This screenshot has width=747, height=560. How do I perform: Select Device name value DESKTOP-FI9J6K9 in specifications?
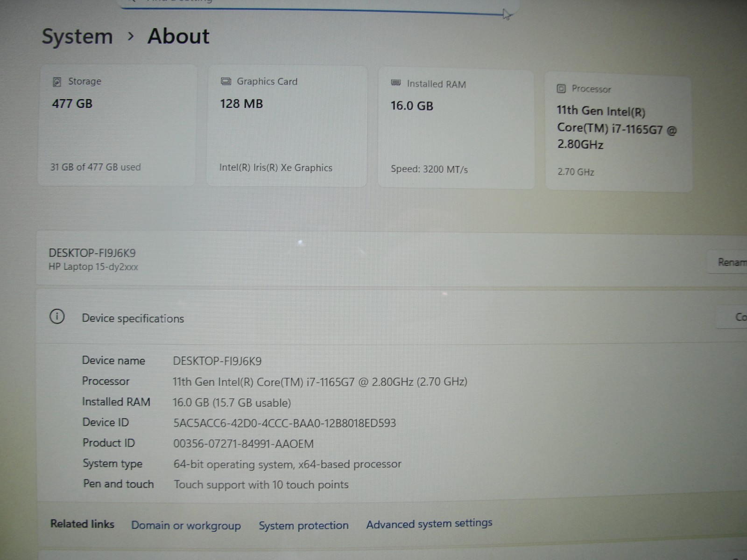point(217,361)
